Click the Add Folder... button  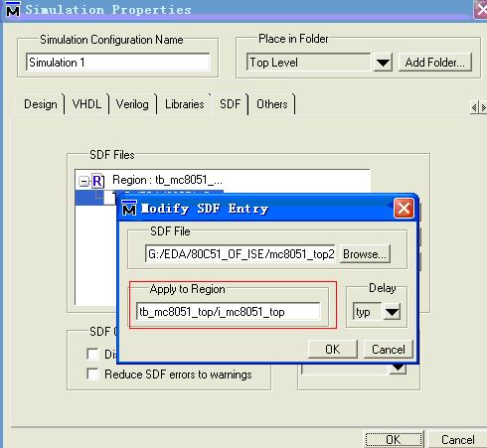(x=435, y=62)
